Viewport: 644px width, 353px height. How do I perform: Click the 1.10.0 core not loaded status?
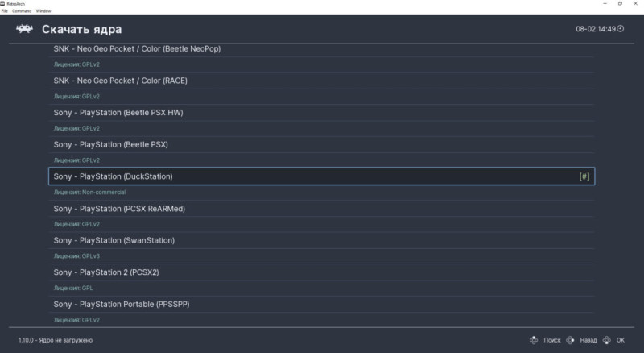click(x=56, y=340)
